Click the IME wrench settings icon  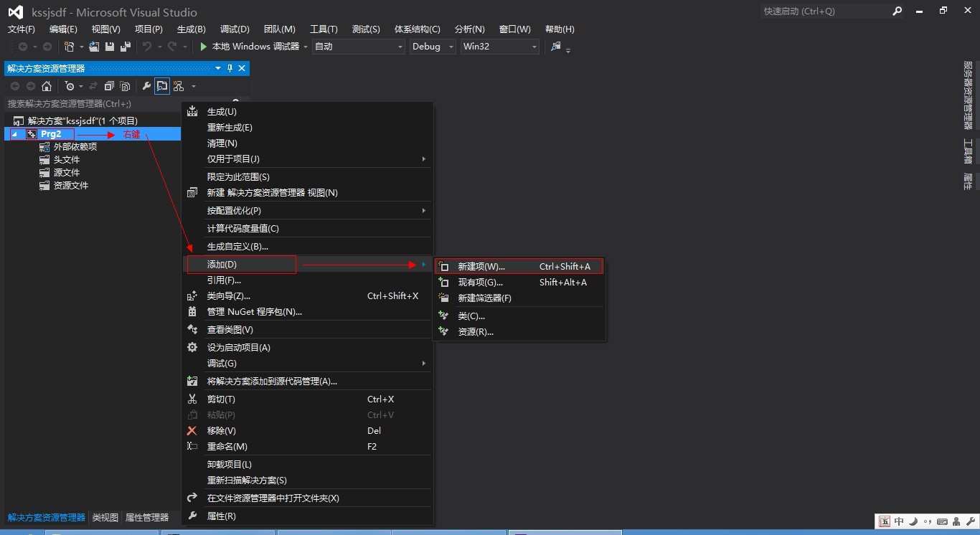[970, 522]
